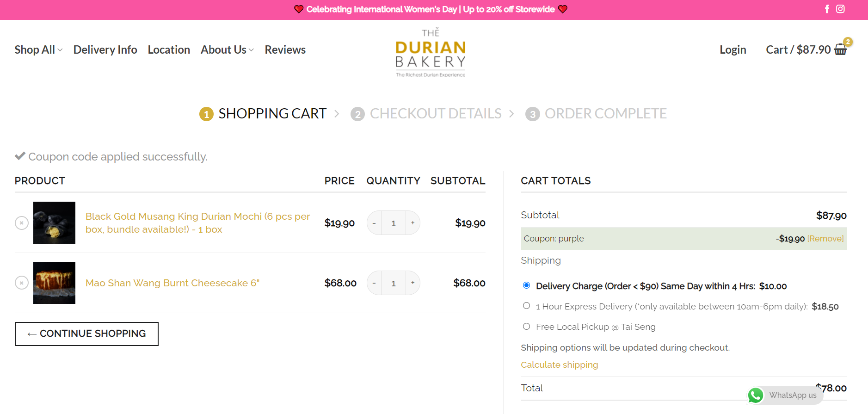Remove the Mao Shan Wang Cheesecake item

[x=22, y=283]
